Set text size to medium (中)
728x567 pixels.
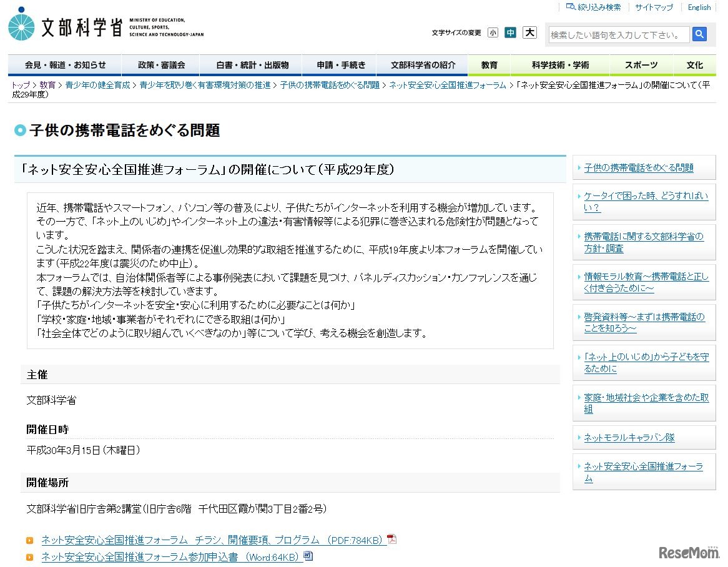[x=511, y=32]
